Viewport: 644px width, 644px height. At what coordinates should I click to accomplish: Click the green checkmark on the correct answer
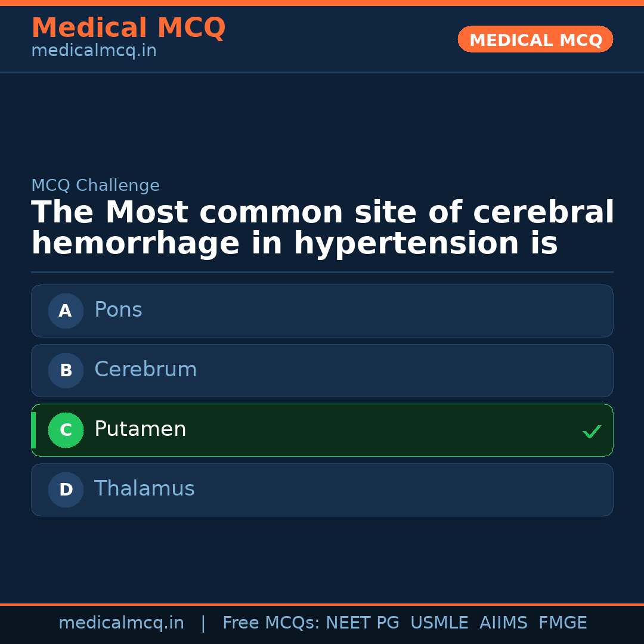tap(592, 431)
